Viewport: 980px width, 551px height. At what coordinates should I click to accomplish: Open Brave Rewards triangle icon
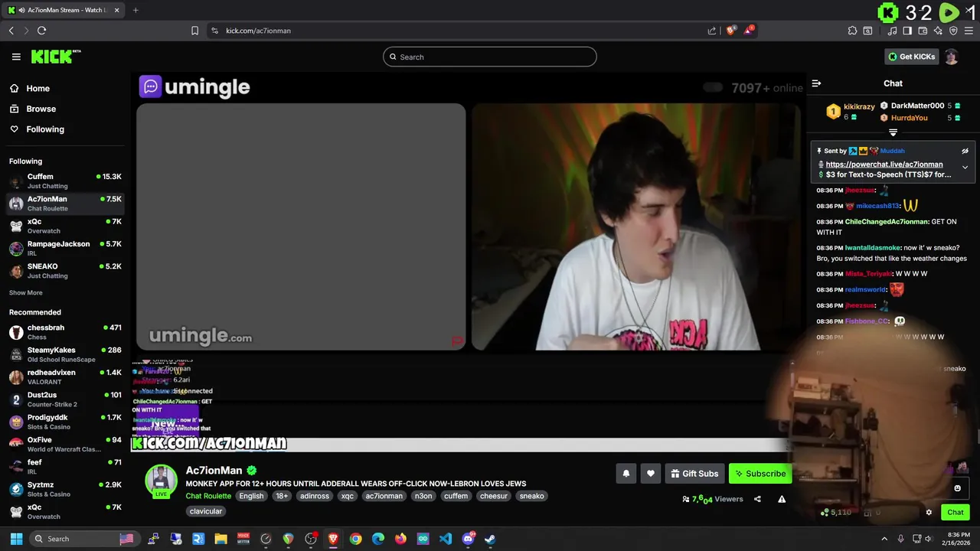point(750,31)
